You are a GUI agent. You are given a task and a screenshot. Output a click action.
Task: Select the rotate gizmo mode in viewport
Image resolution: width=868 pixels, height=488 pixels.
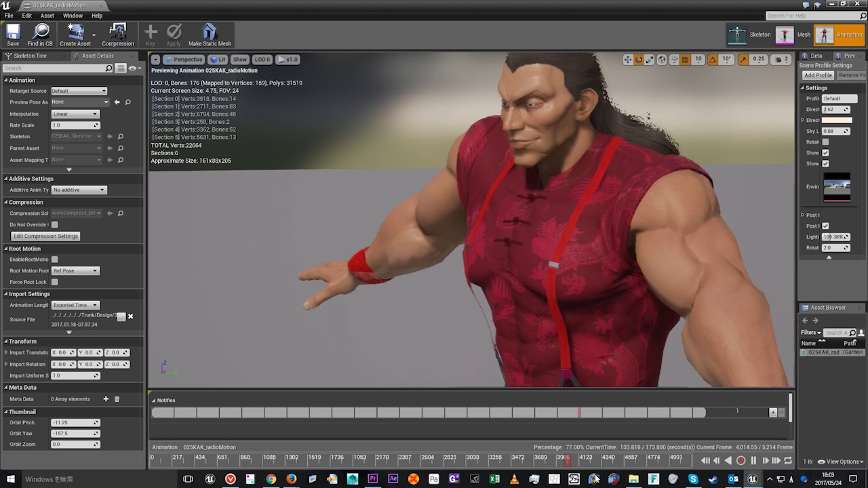[639, 60]
